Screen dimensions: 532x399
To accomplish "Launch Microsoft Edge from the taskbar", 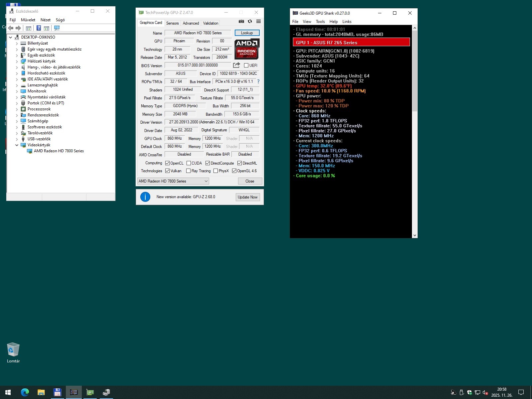I will (x=25, y=392).
